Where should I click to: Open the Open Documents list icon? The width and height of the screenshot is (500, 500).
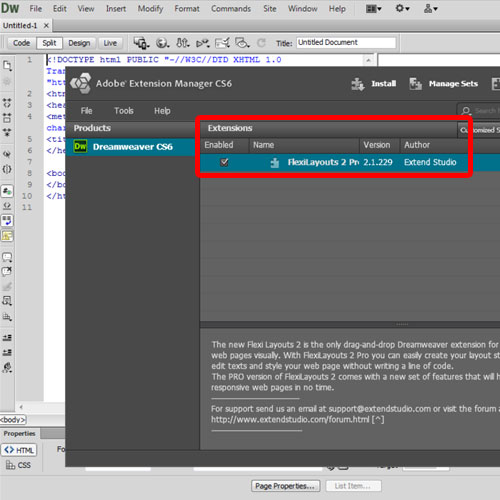click(7, 66)
